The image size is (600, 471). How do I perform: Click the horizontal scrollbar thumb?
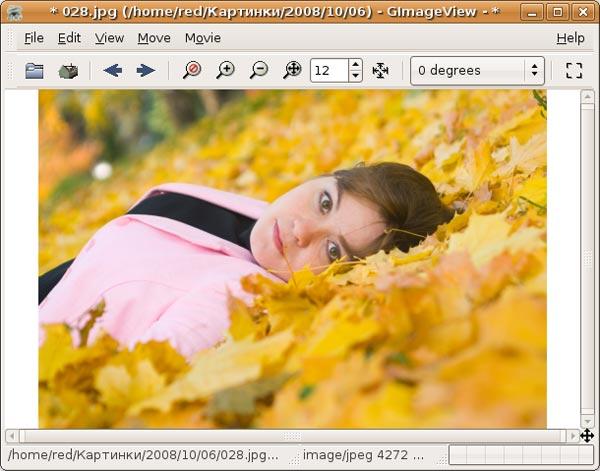[292, 436]
